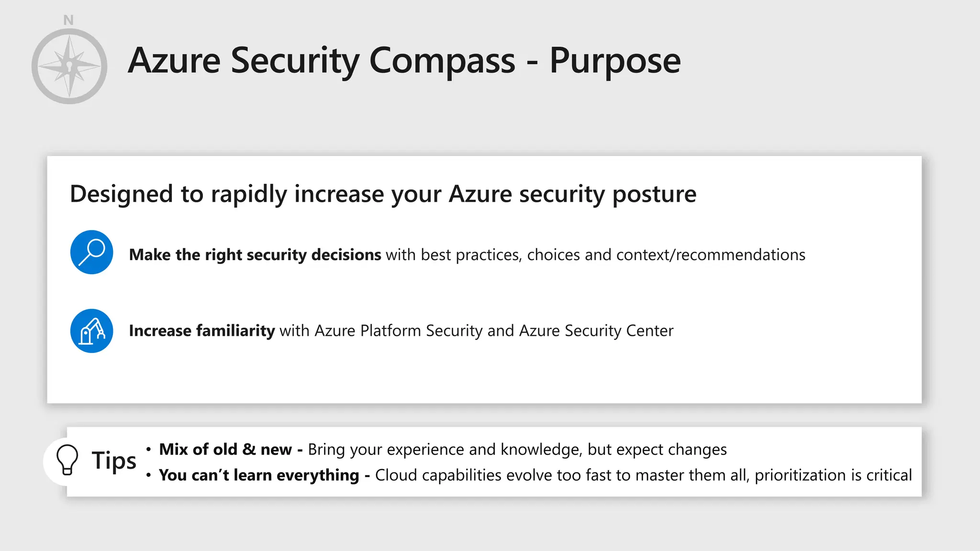
Task: Click the N letter above the compass
Action: click(68, 20)
